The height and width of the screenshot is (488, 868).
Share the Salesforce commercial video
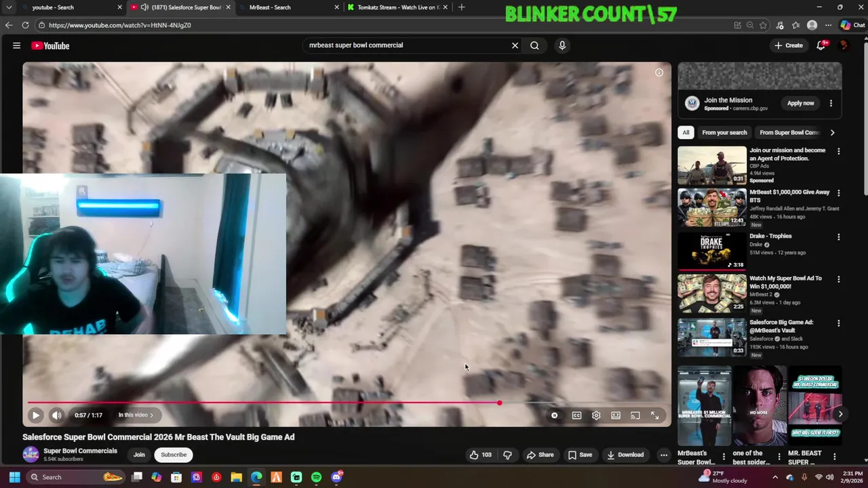click(x=540, y=455)
